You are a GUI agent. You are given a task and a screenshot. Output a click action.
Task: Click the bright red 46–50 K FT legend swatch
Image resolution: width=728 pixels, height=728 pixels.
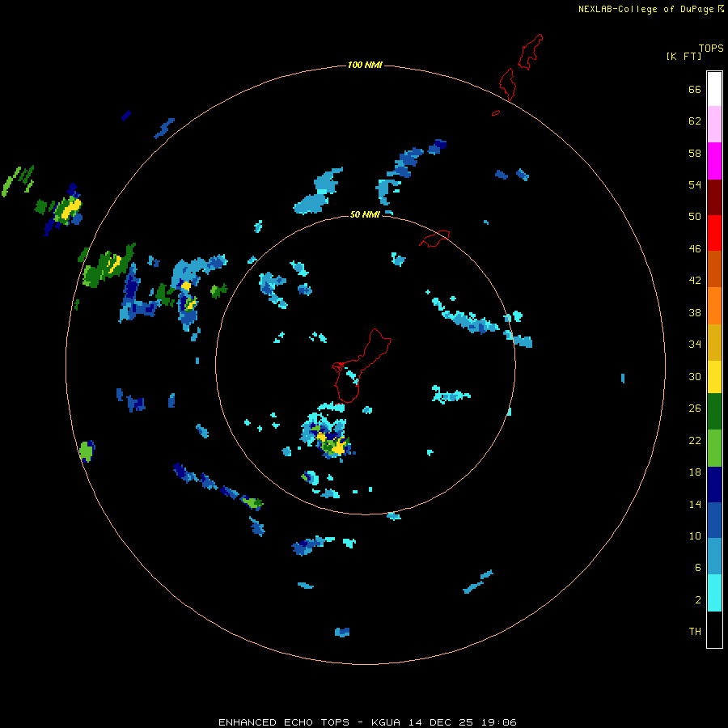[x=714, y=233]
